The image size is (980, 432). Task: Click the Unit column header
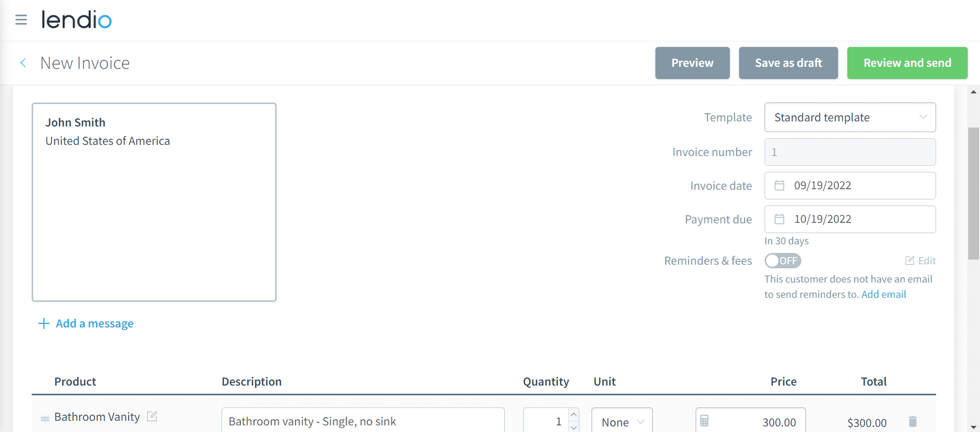point(605,382)
